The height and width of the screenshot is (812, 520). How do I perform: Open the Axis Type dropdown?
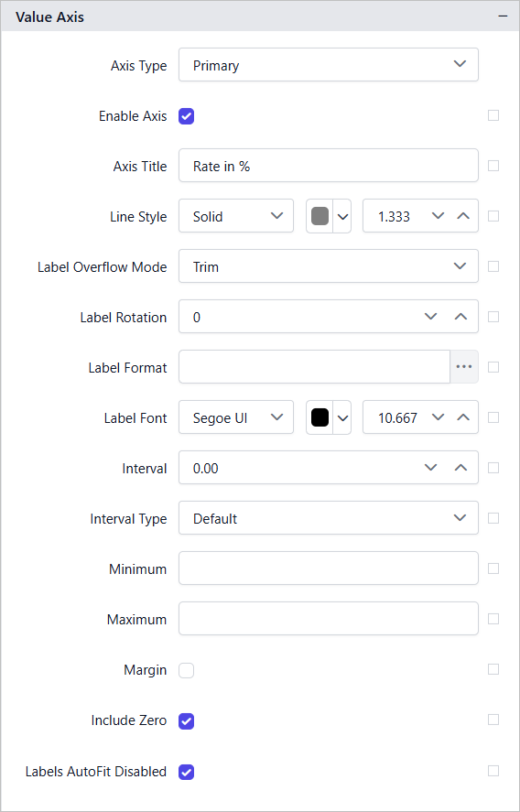pos(329,65)
